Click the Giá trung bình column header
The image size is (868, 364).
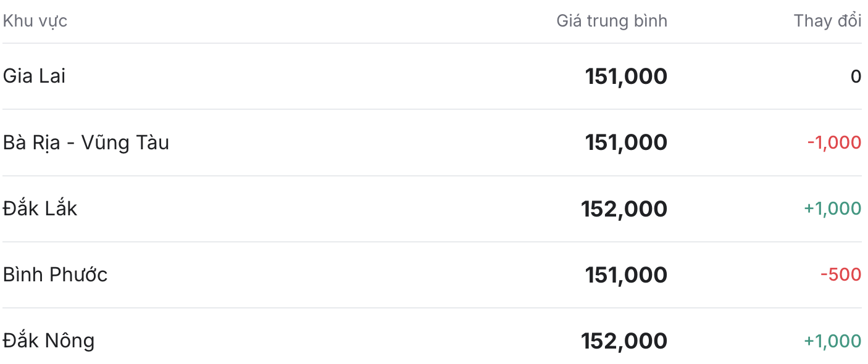point(611,21)
